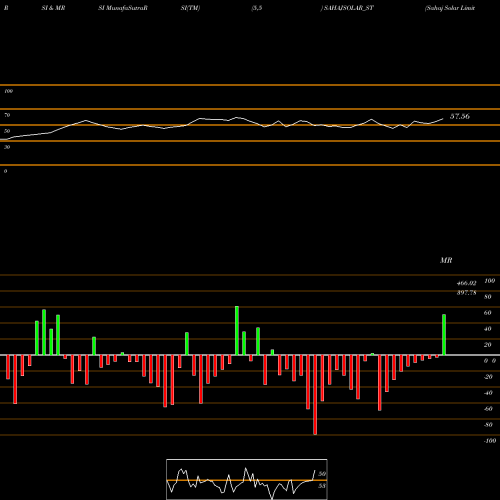
Task: Click the RSI 100 level label
Action: [8, 91]
